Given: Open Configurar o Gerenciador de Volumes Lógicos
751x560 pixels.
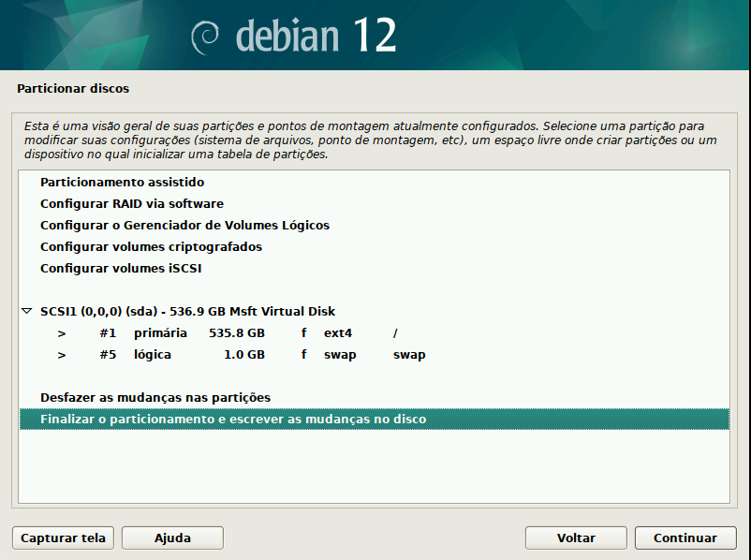Looking at the screenshot, I should pyautogui.click(x=374, y=225).
